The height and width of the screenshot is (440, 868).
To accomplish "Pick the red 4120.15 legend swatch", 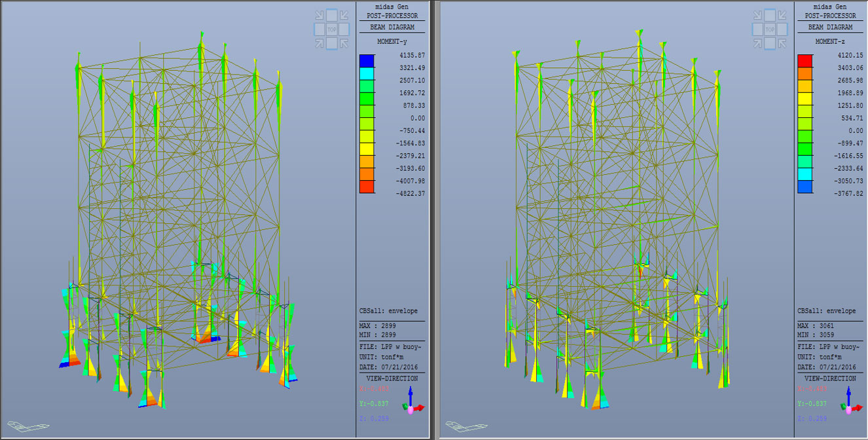I will [x=805, y=62].
